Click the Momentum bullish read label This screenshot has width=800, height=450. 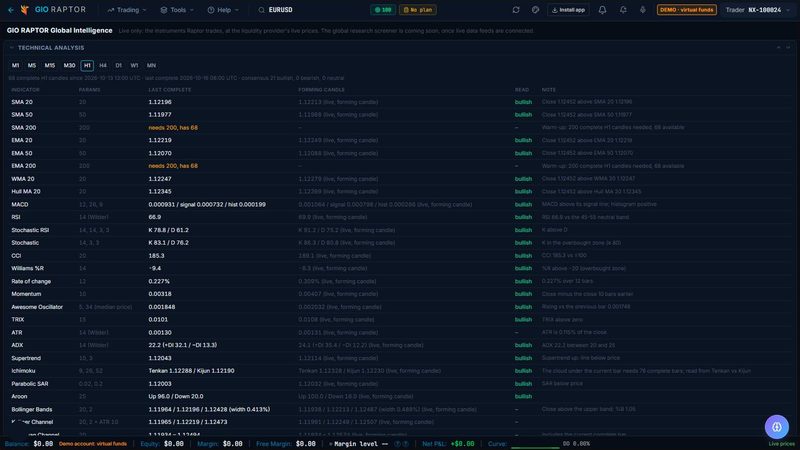pos(523,294)
